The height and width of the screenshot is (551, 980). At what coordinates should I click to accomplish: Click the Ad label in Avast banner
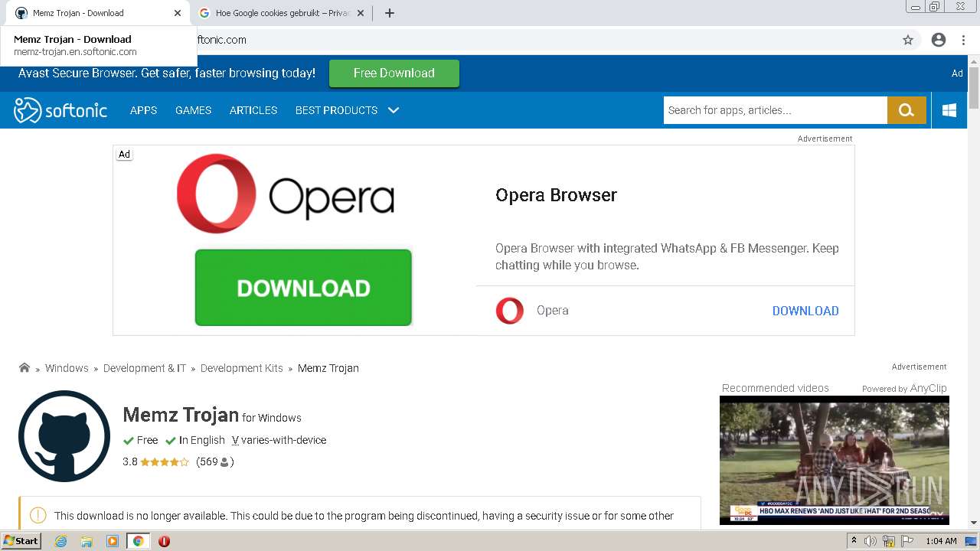pos(957,73)
